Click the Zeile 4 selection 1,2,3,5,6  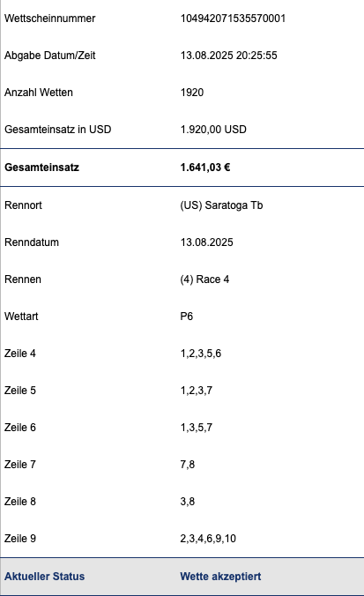[201, 354]
